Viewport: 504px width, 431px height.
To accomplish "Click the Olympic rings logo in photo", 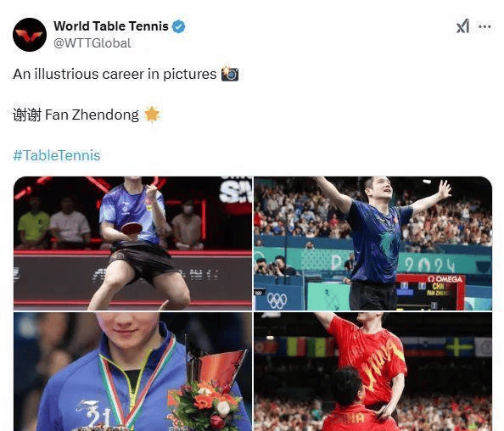I will pos(277,301).
